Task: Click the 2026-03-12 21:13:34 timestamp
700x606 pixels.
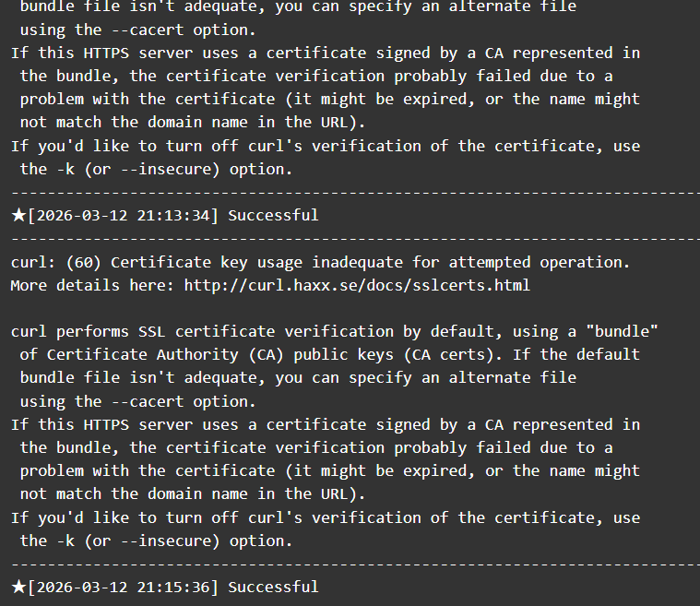Action: (x=124, y=215)
